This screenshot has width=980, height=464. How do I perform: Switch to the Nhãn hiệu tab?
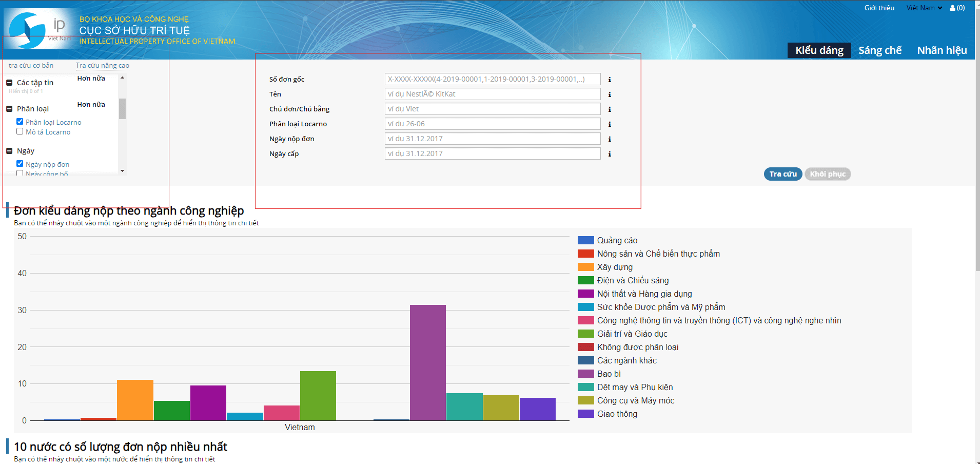942,50
